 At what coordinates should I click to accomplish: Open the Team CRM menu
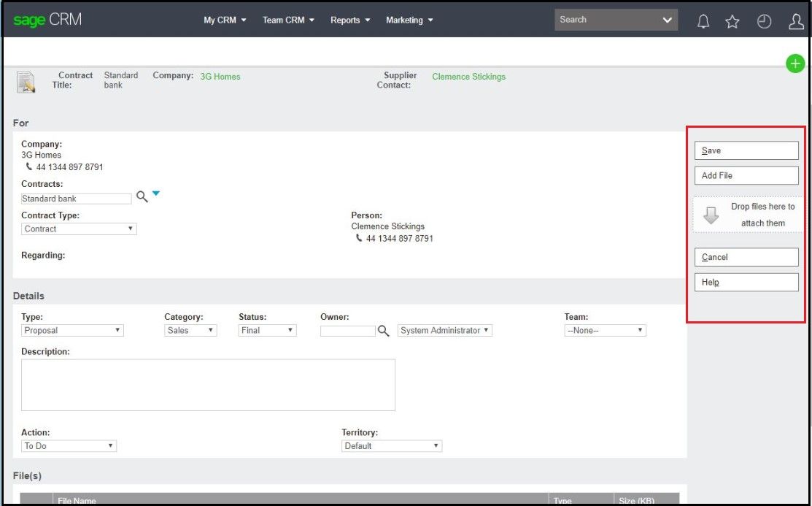pyautogui.click(x=288, y=20)
